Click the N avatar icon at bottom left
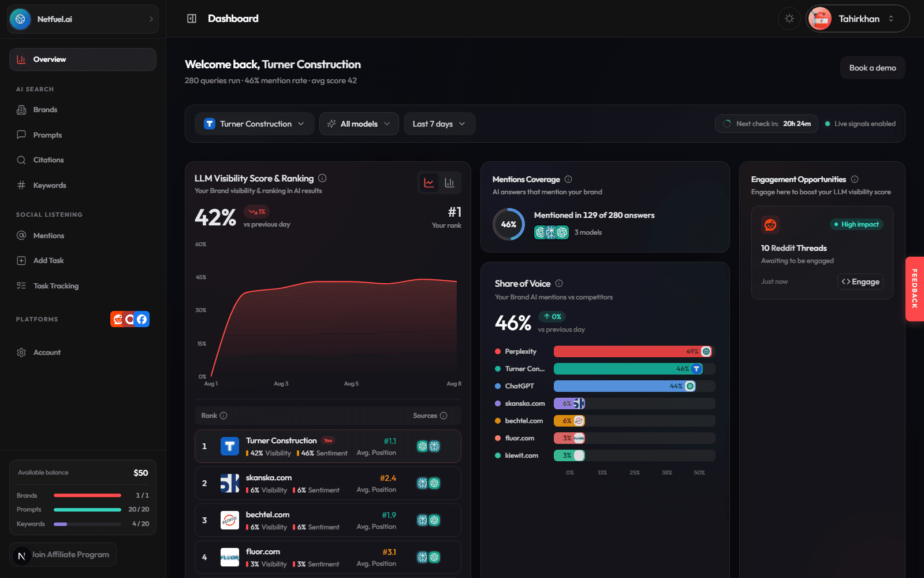The height and width of the screenshot is (578, 924). (x=21, y=556)
